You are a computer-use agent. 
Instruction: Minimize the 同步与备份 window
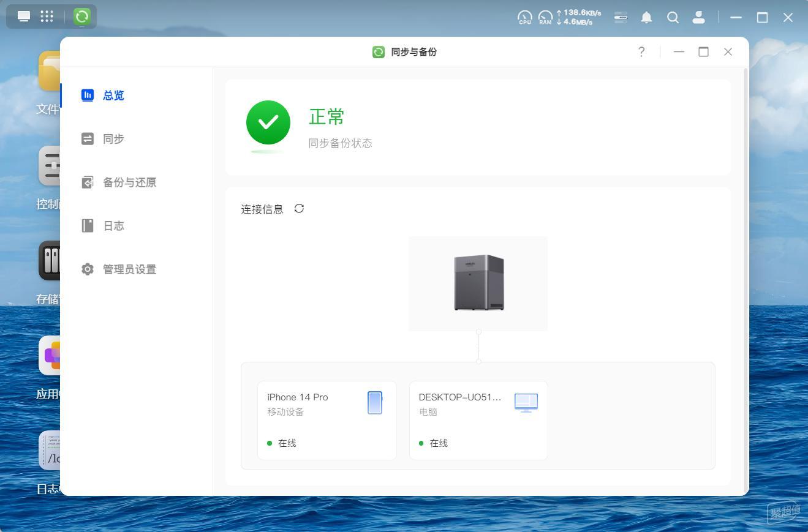click(679, 52)
